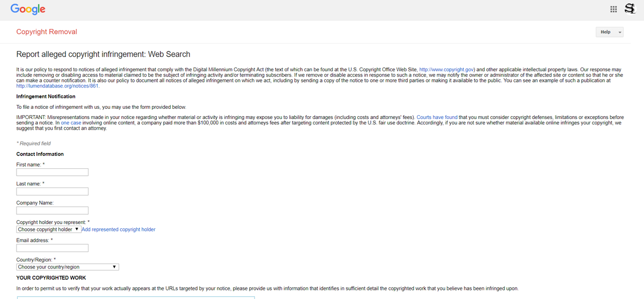This screenshot has height=299, width=644.
Task: Select the 'Report alleged copyright infringement: Web Search' title
Action: pos(103,54)
